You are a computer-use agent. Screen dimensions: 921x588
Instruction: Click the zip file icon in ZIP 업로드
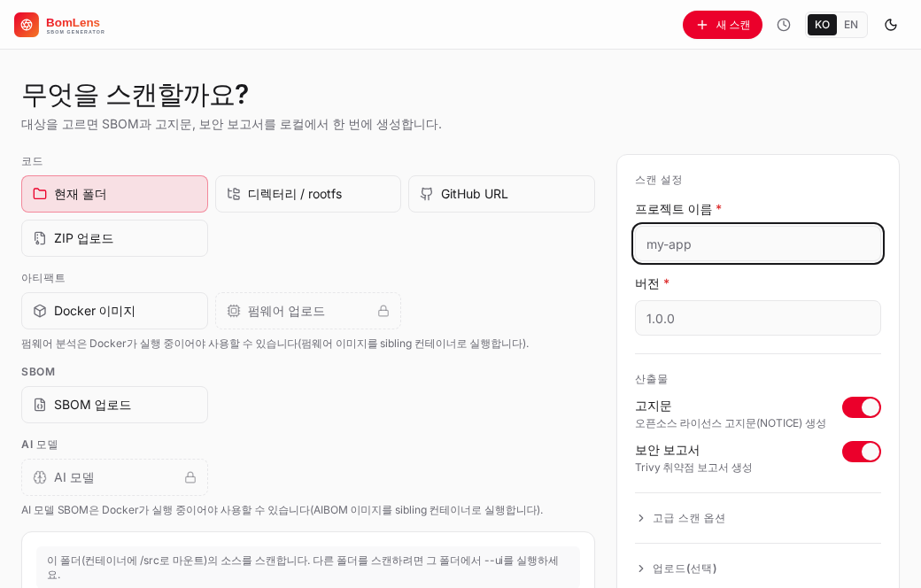(x=40, y=238)
